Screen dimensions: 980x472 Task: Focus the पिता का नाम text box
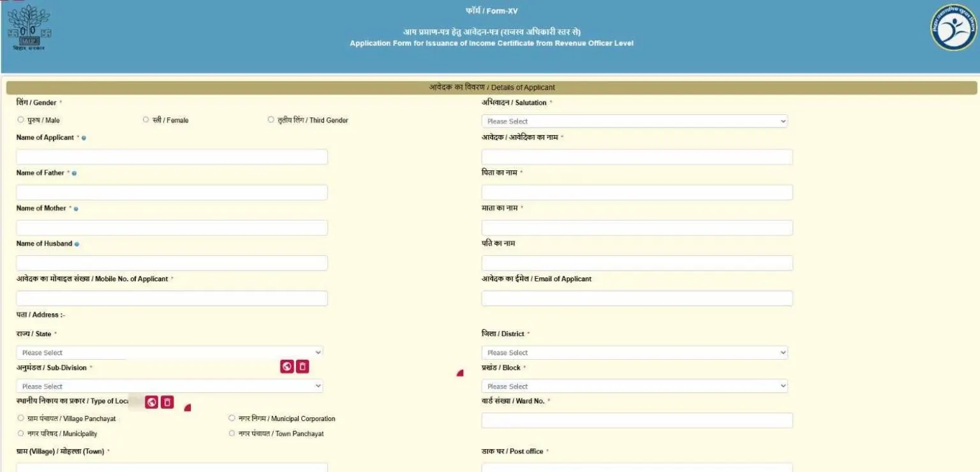pos(637,193)
